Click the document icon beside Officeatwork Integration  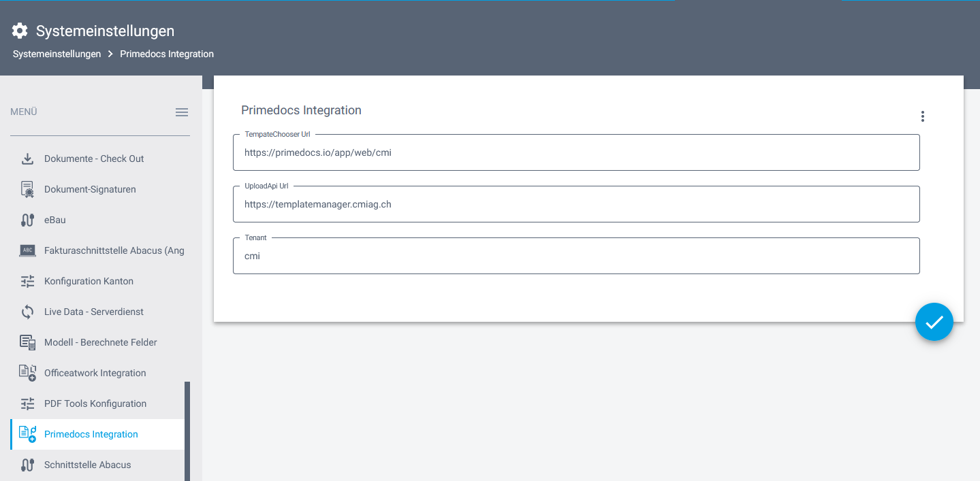(x=27, y=372)
